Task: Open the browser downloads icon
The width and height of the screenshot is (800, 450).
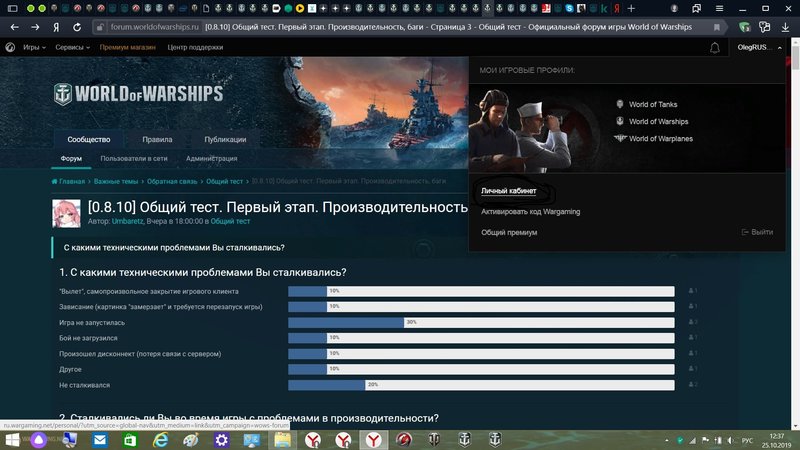Action: tap(786, 26)
